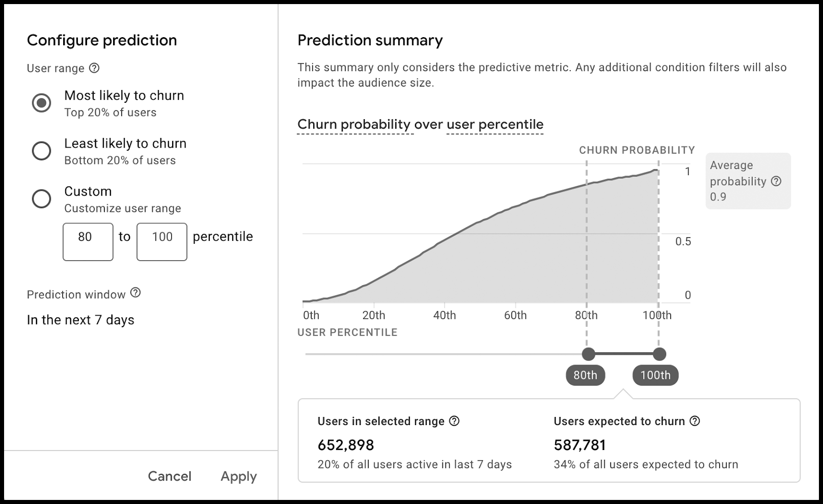Click the Average probability card
Image resolution: width=823 pixels, height=504 pixels.
748,181
